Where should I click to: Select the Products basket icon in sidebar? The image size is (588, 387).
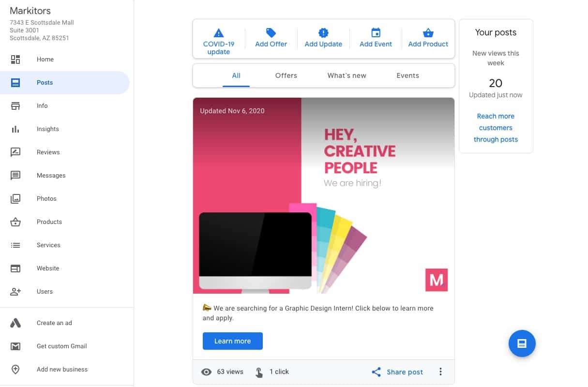click(15, 222)
